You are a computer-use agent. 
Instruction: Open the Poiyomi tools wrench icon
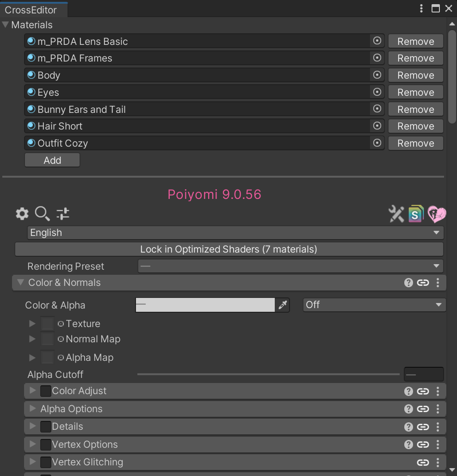396,214
